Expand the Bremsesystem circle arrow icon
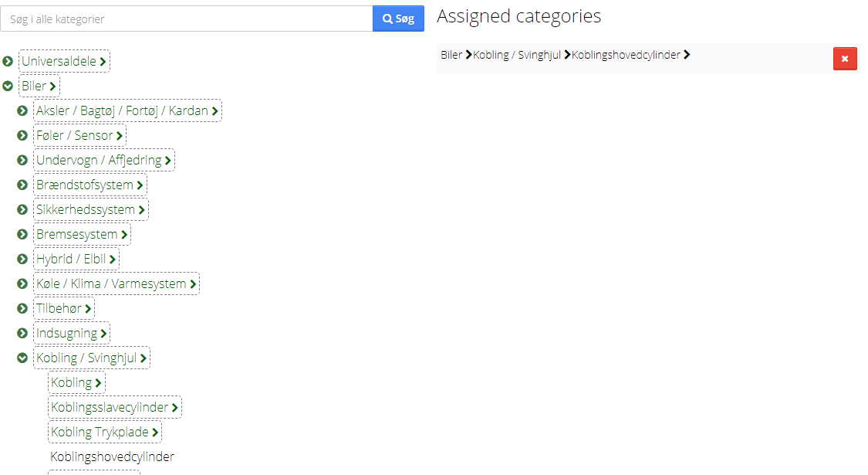 pos(22,235)
